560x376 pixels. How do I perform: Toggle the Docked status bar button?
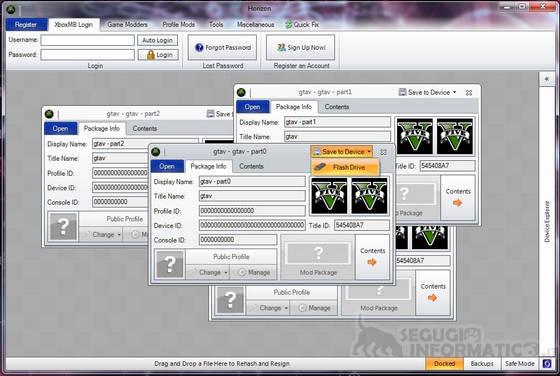coord(444,364)
